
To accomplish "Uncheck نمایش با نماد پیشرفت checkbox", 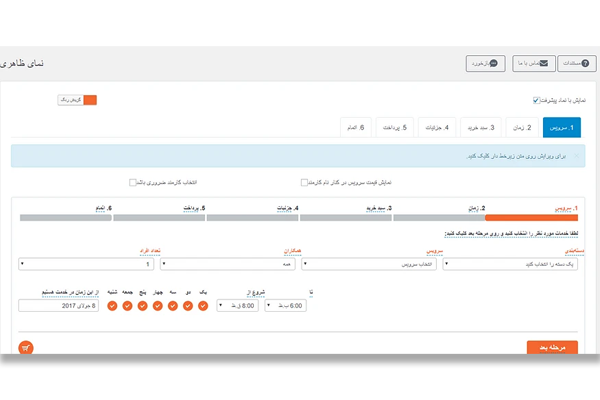I will [x=535, y=100].
